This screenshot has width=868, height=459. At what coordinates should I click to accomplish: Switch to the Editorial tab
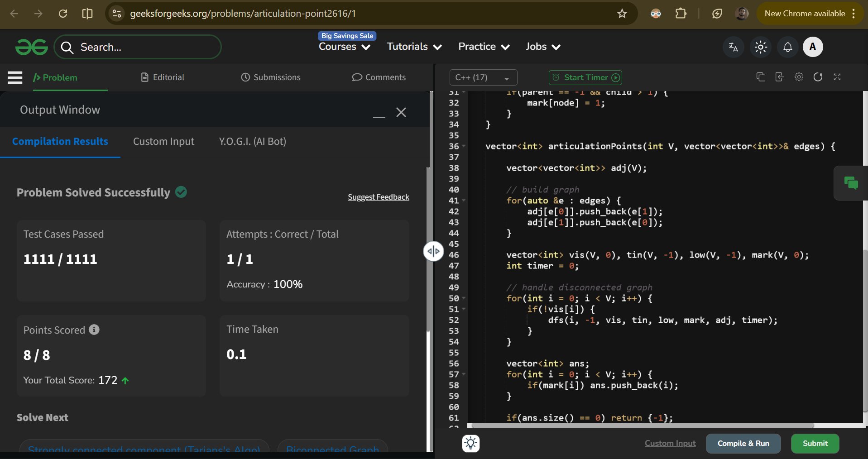click(163, 77)
